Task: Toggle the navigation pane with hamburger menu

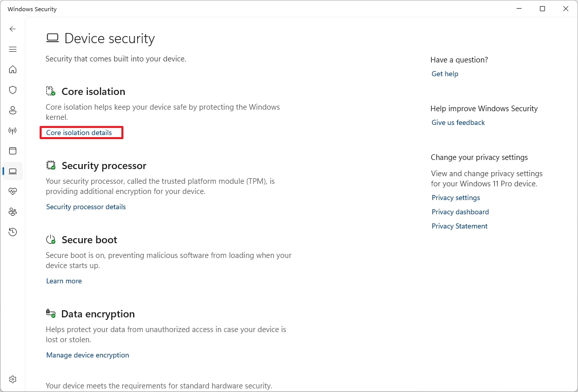Action: [x=13, y=49]
